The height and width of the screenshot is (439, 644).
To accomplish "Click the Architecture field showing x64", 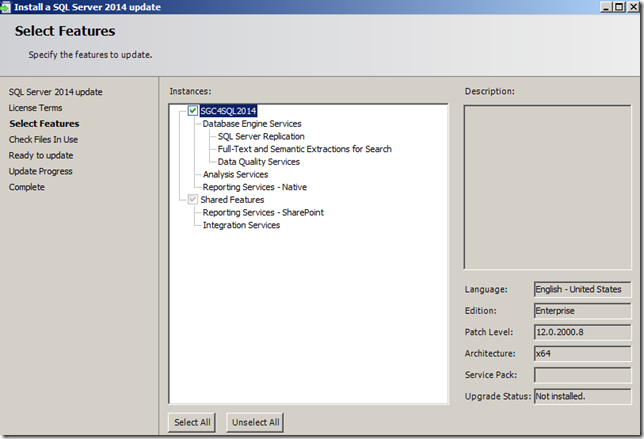I will (x=582, y=354).
